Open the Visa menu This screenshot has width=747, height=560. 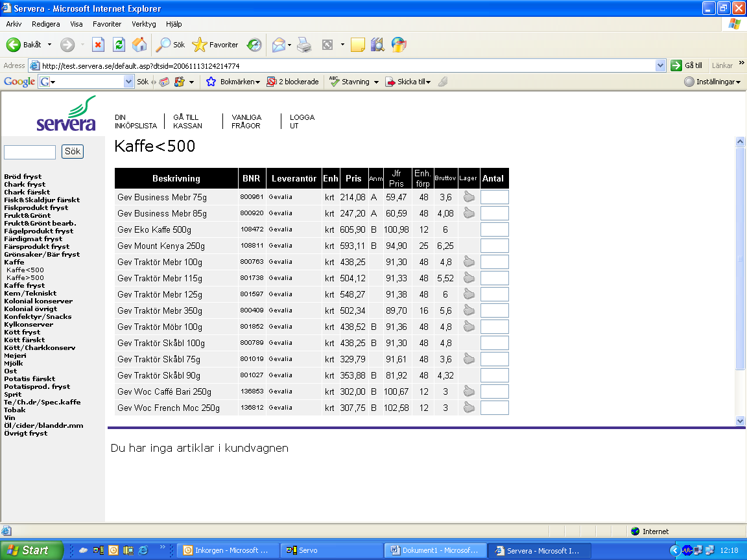(x=77, y=24)
